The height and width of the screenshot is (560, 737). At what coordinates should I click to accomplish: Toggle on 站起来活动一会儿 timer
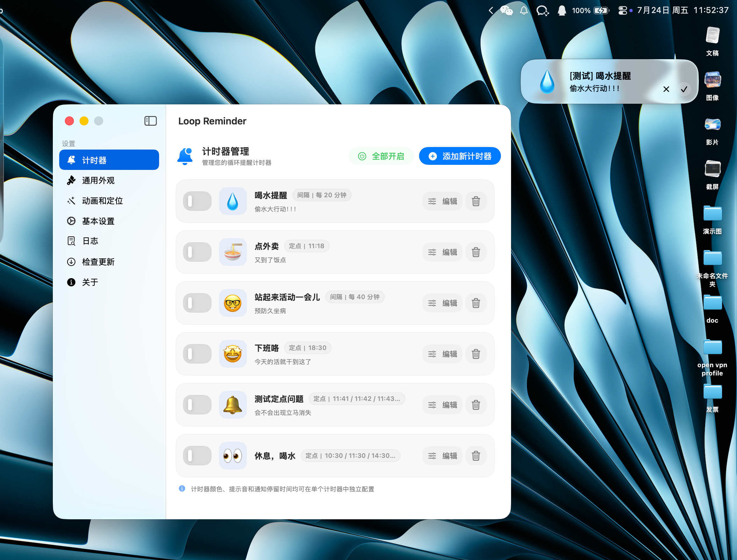(197, 303)
